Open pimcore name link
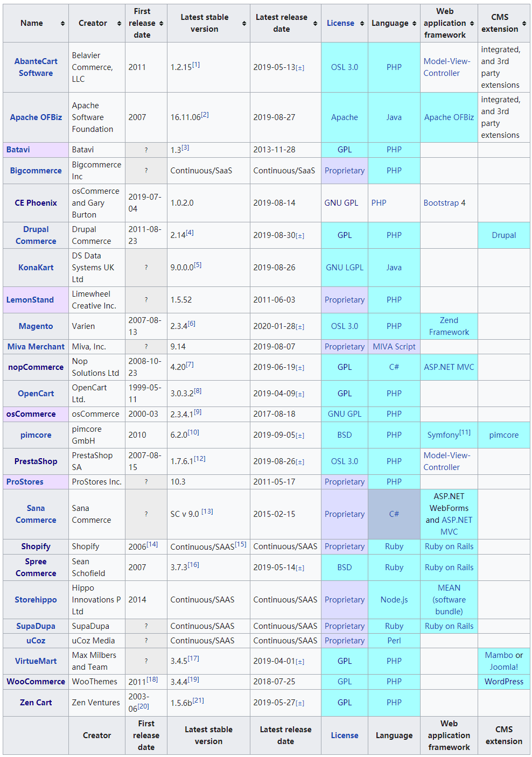The height and width of the screenshot is (757, 532). point(36,435)
